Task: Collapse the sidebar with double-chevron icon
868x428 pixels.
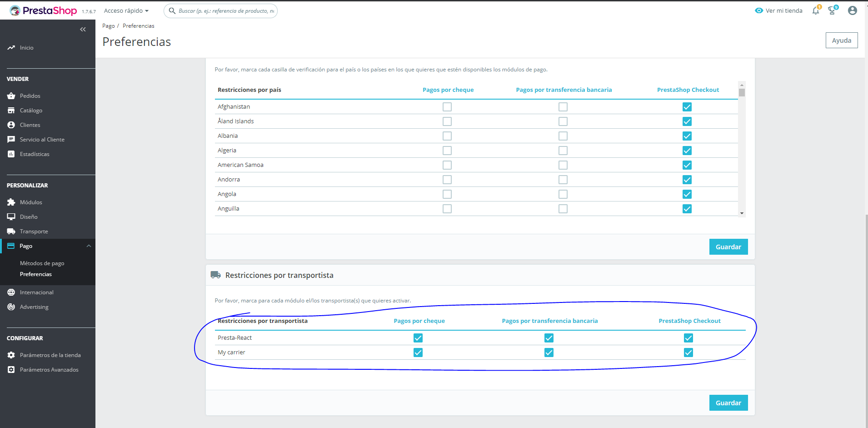Action: [x=83, y=29]
